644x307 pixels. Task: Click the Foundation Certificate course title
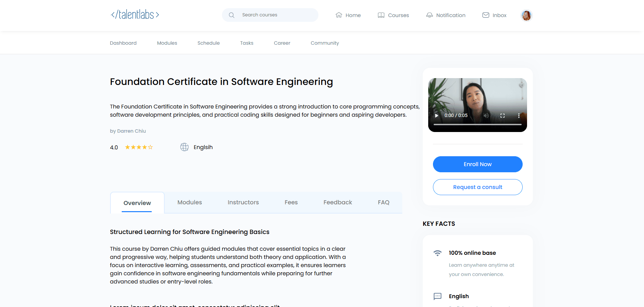coord(221,82)
